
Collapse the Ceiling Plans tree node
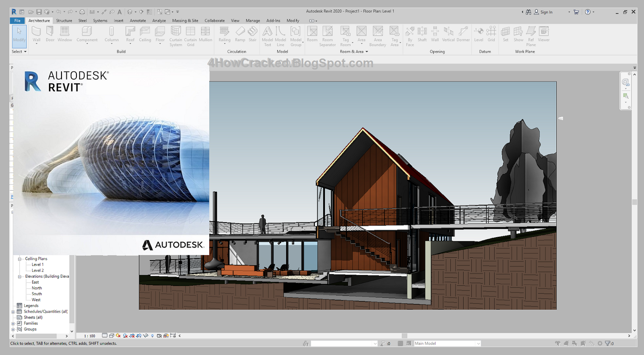tap(19, 259)
